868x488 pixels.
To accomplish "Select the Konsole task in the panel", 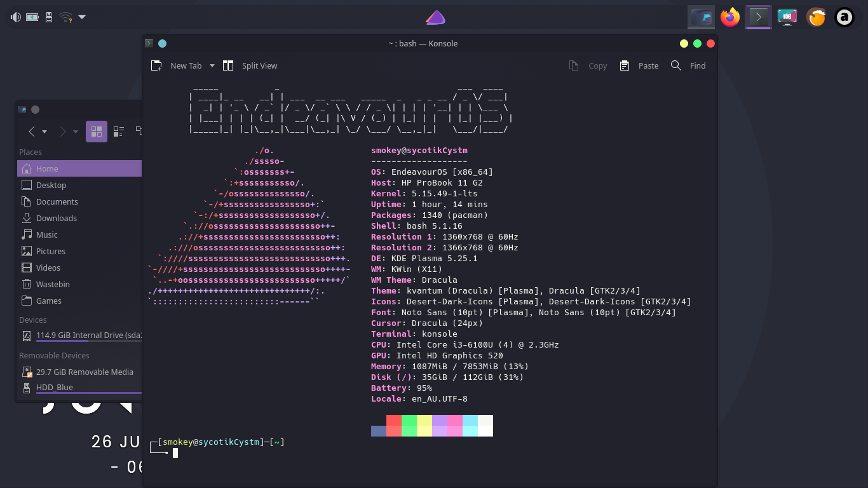I will [x=757, y=17].
